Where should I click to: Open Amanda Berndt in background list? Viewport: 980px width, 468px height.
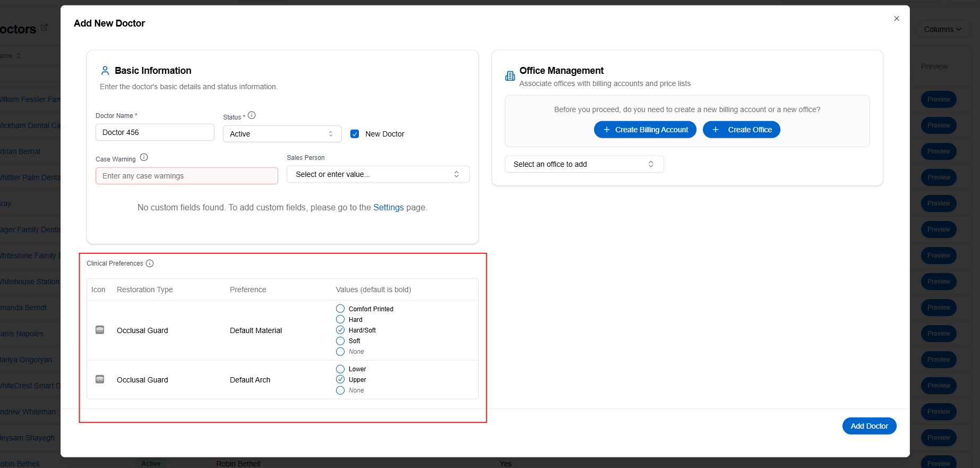point(23,308)
